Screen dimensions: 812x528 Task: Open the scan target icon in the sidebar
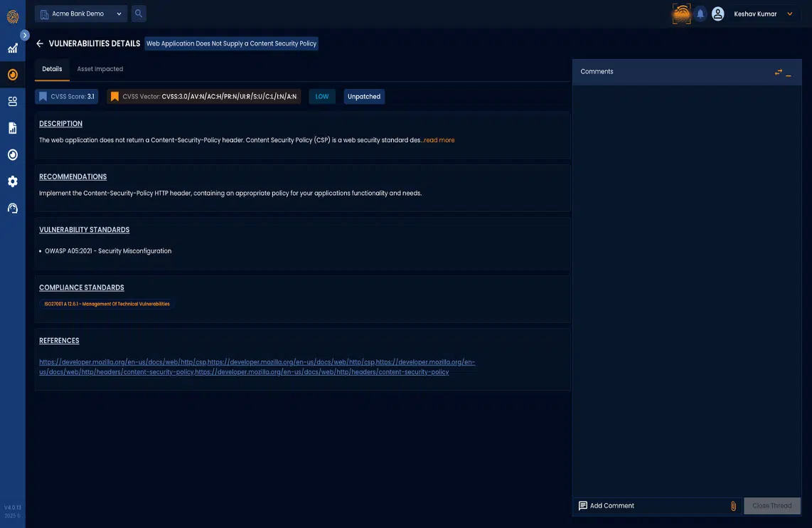coord(12,154)
